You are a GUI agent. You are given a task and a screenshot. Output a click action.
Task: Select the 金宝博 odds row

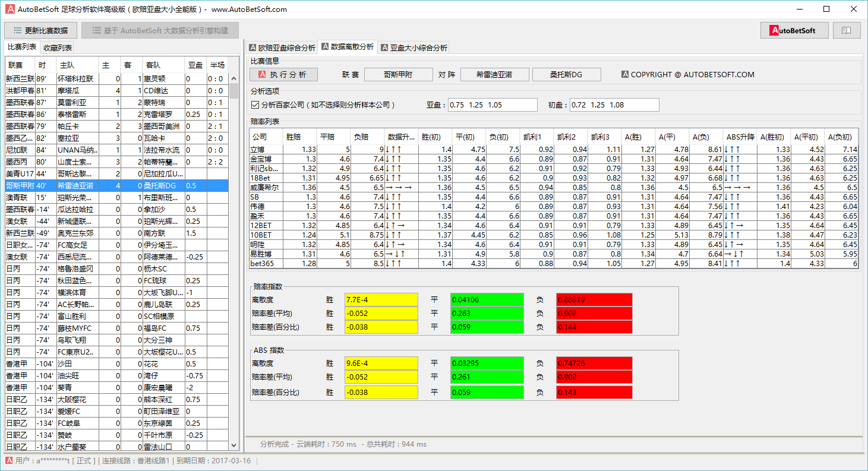[x=554, y=159]
